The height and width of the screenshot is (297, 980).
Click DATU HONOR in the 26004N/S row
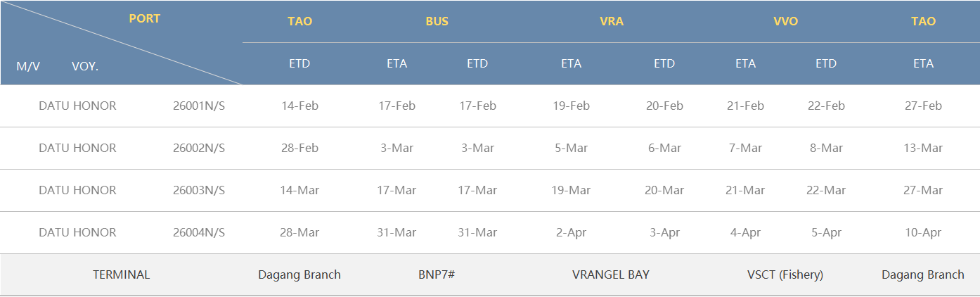(x=77, y=232)
